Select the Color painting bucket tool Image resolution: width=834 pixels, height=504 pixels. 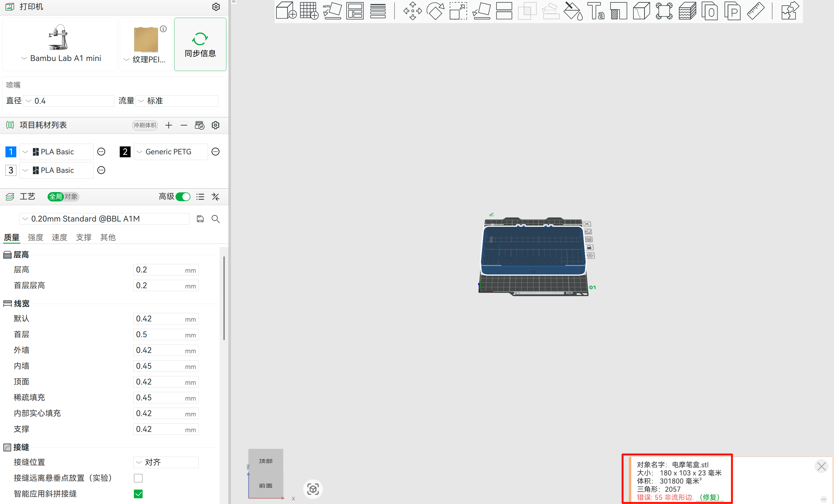coord(573,11)
